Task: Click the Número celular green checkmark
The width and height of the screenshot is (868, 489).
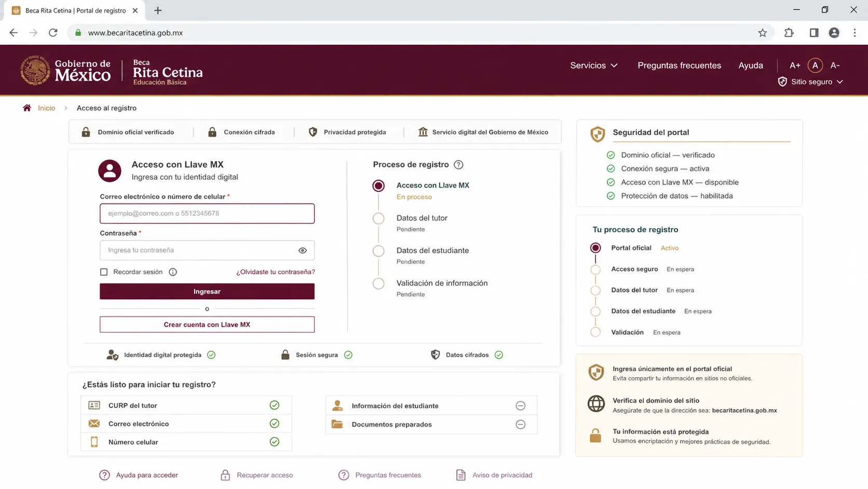Action: coord(275,442)
